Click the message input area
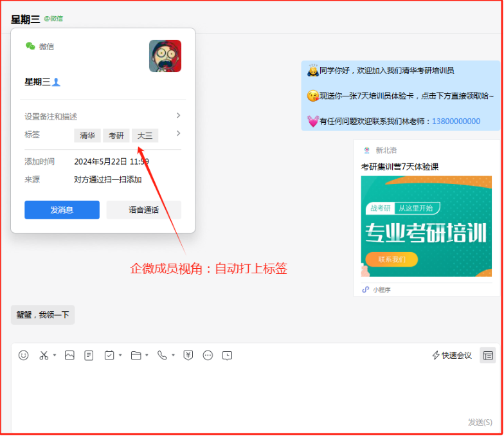Screen dimensions: 504x436 pos(256,392)
